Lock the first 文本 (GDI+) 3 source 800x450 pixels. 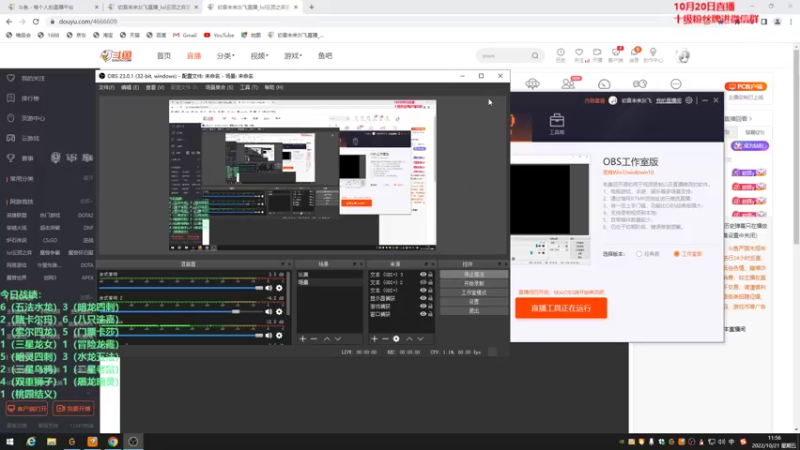point(431,274)
